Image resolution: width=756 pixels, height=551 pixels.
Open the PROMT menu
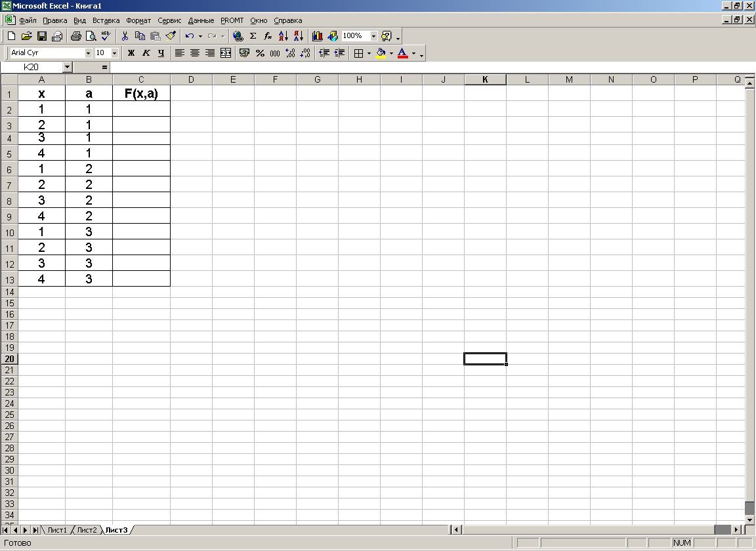click(232, 20)
